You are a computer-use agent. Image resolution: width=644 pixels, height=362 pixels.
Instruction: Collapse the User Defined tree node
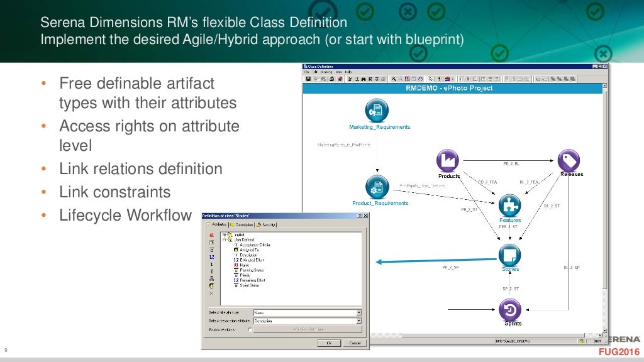coord(225,239)
